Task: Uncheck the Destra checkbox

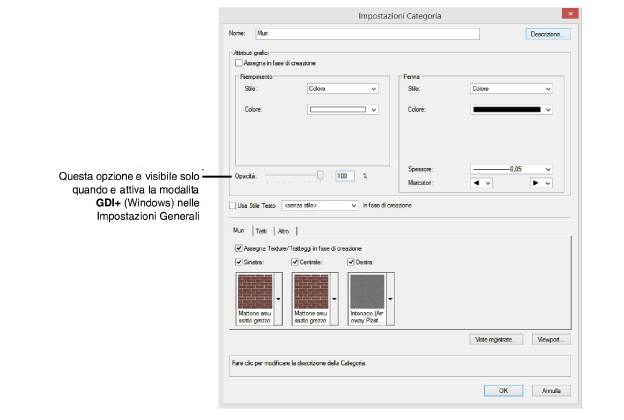Action: [351, 262]
